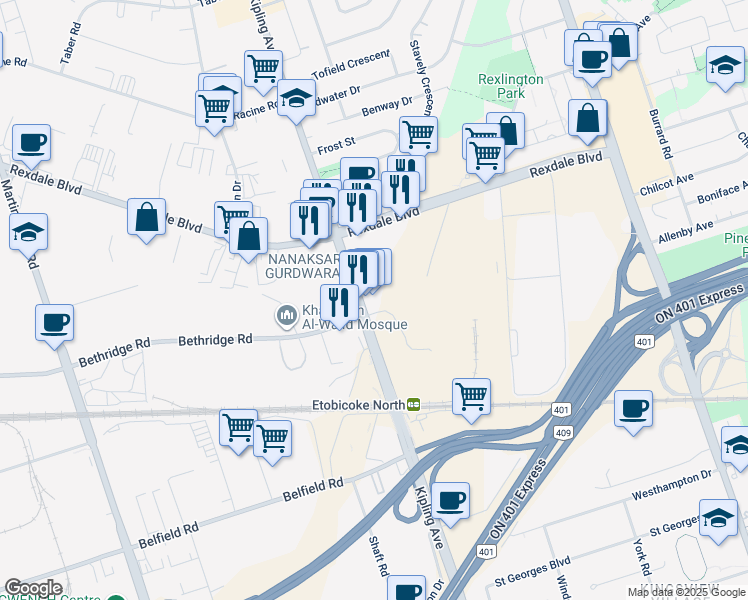The width and height of the screenshot is (748, 600).
Task: Select the Khadijah Al-Walid Mosque place icon
Action: click(x=286, y=317)
